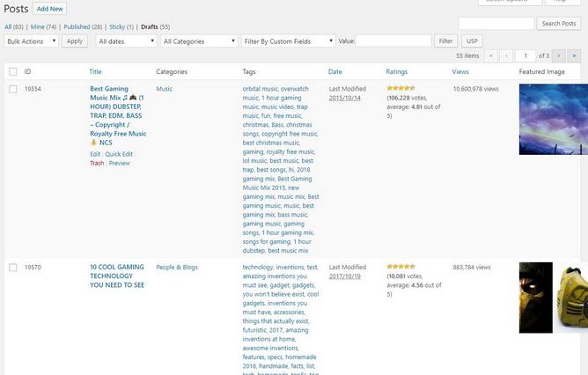Open 10 COOL GAMING TECHNOLOGY post title
This screenshot has width=588, height=375.
click(x=117, y=276)
